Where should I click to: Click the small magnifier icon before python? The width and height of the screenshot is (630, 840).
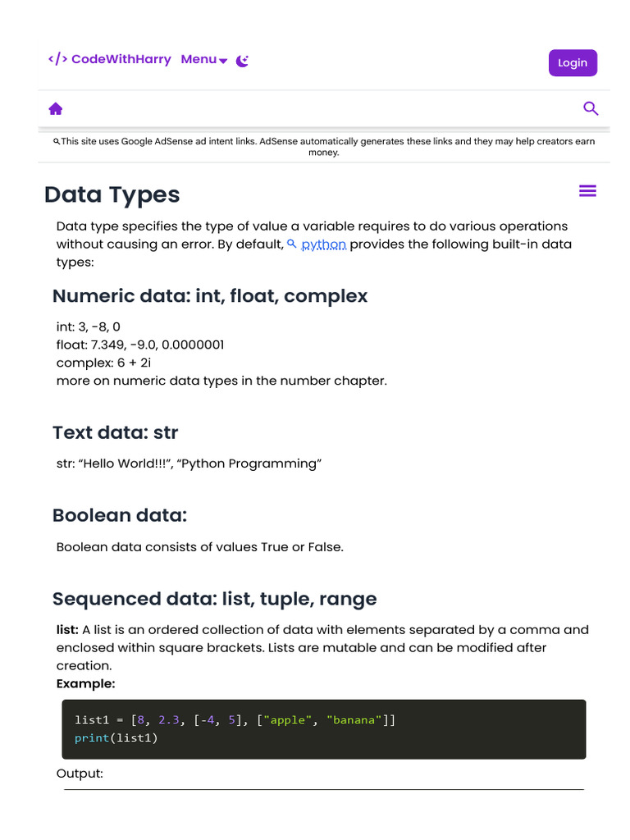292,244
